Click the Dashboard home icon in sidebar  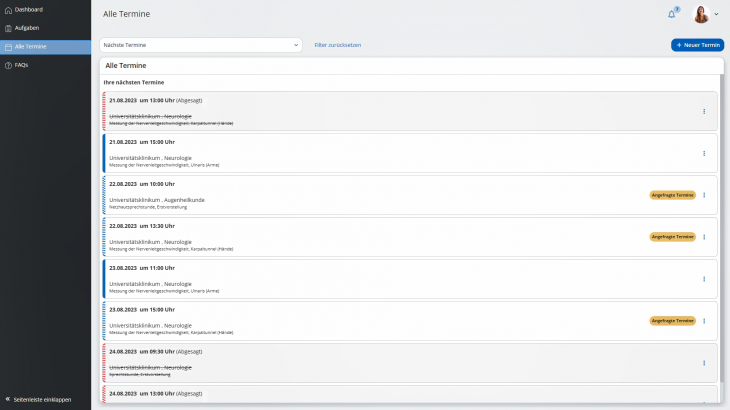click(x=9, y=9)
